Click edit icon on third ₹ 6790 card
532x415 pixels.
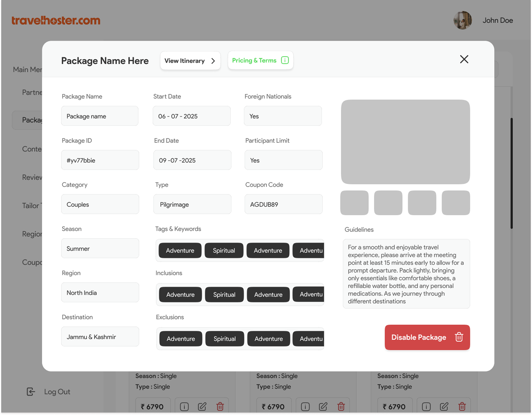pyautogui.click(x=444, y=407)
